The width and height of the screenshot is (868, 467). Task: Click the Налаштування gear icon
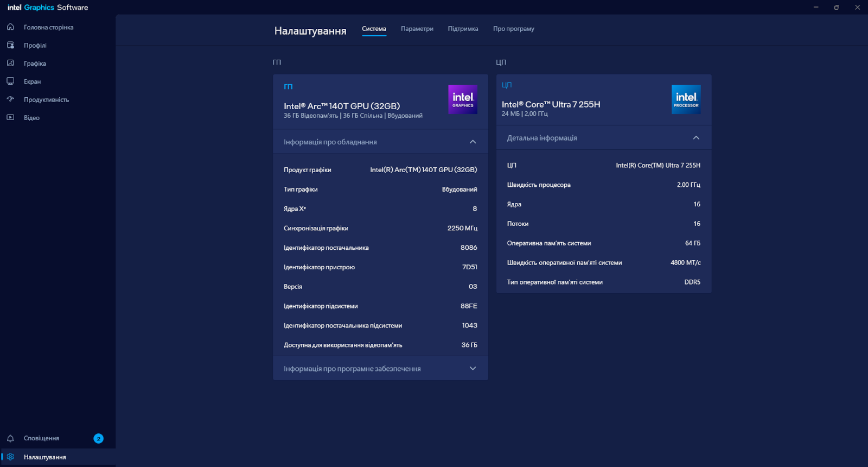pos(10,457)
